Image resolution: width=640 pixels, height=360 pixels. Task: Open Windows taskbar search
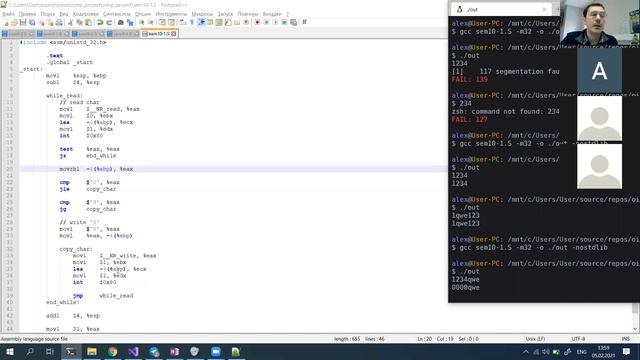point(30,351)
